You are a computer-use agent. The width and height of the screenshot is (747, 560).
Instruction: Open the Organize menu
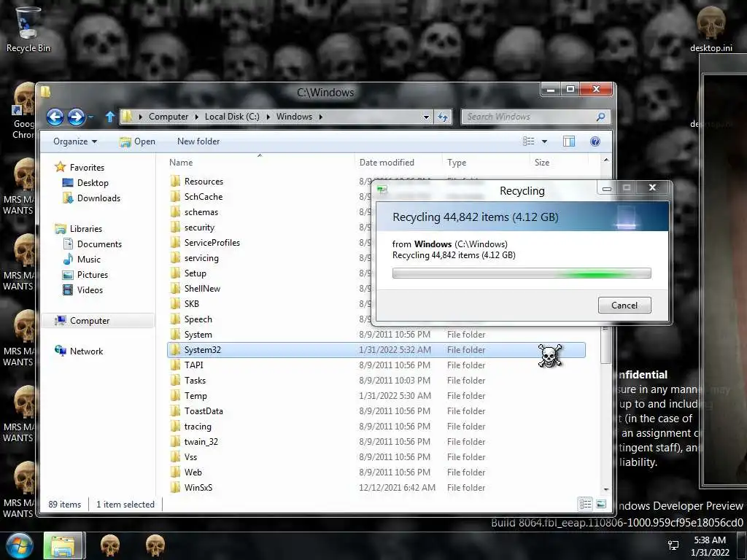point(75,141)
